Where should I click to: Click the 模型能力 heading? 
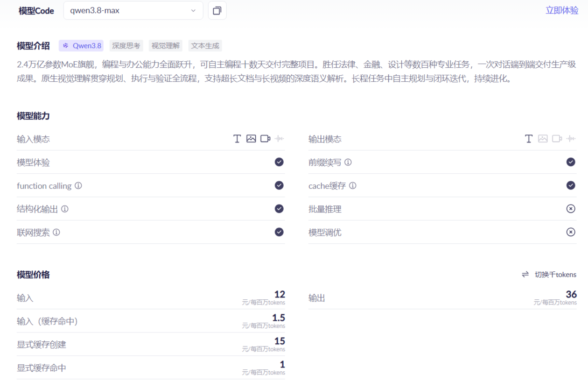(x=33, y=116)
